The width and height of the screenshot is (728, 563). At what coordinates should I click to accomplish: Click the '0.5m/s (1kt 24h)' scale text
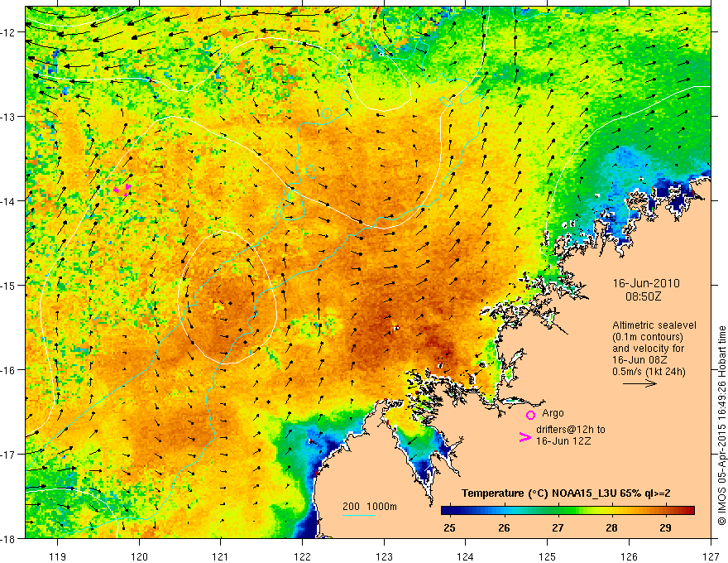[649, 372]
